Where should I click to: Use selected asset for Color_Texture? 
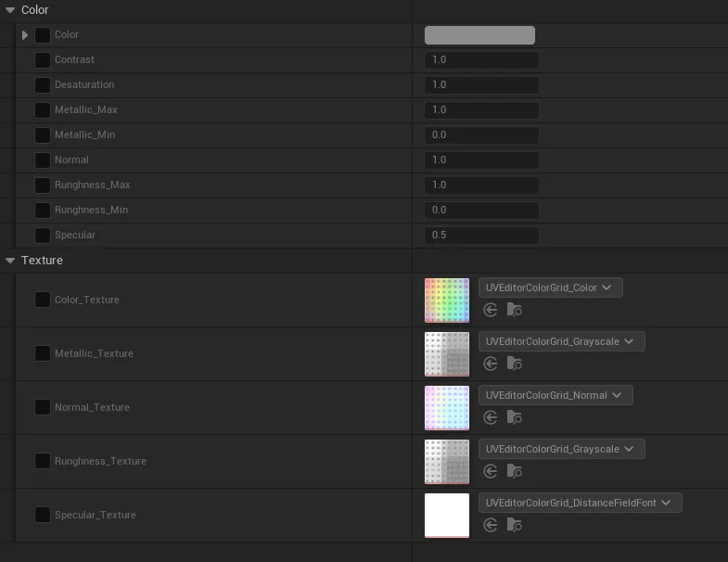[491, 310]
